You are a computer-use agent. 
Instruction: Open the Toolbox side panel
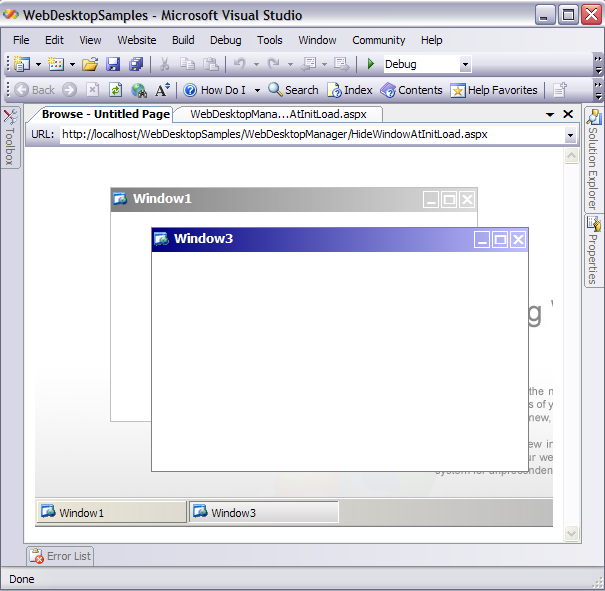click(10, 138)
